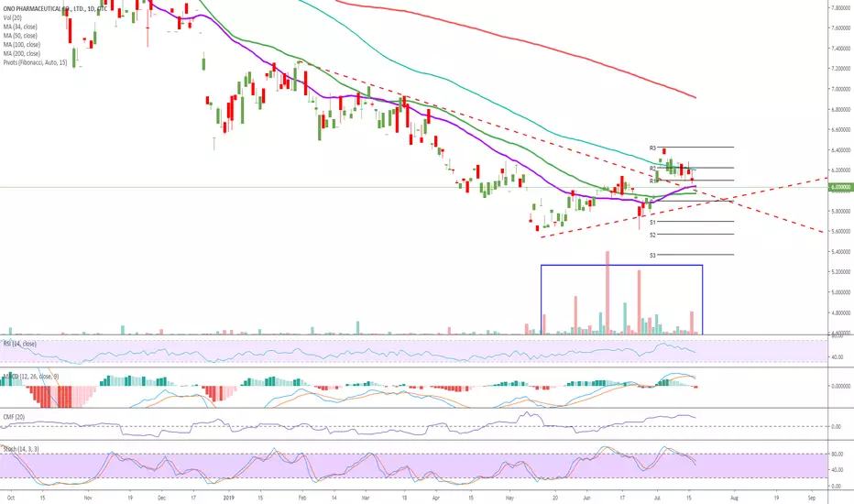Click the 5.000000 price axis label
The image size is (854, 504).
click(841, 292)
